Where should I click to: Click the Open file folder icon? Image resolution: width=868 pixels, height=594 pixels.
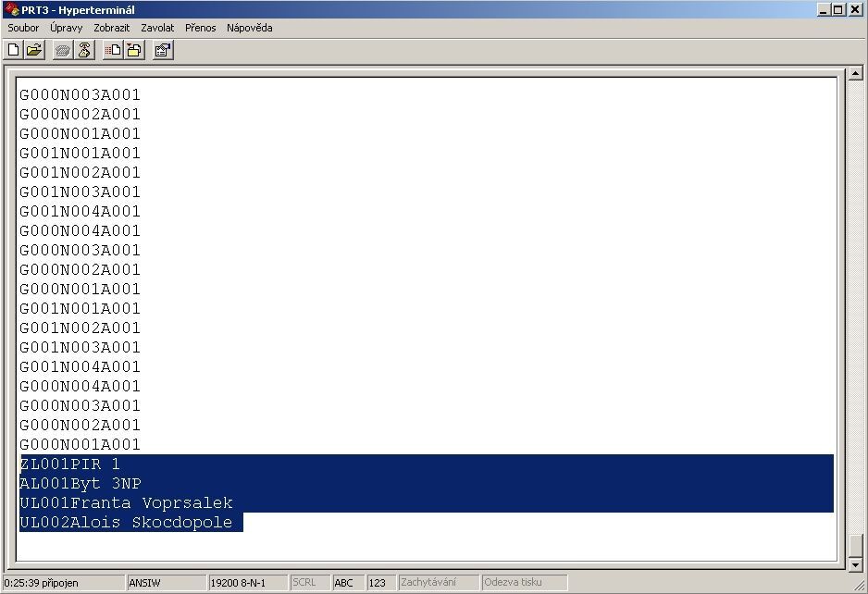[34, 51]
